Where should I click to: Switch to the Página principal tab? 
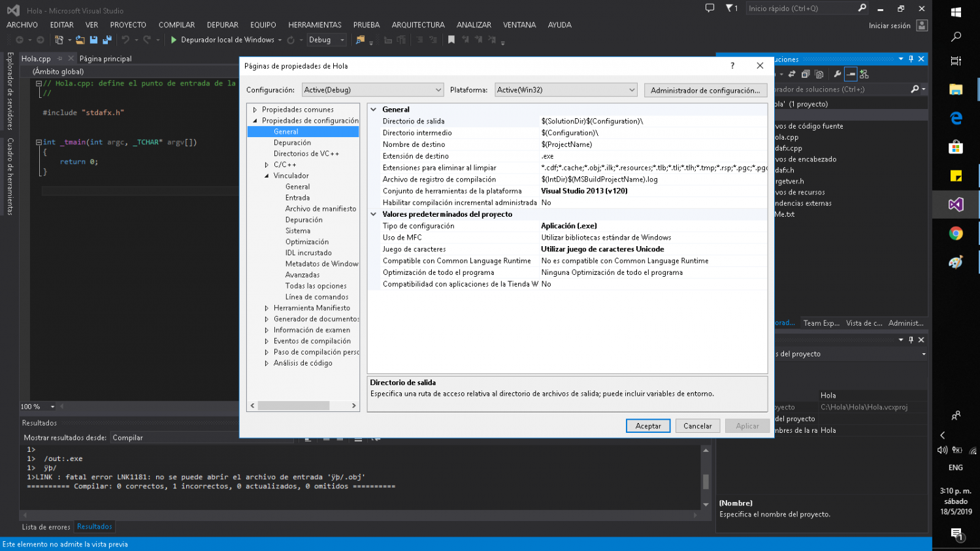106,59
